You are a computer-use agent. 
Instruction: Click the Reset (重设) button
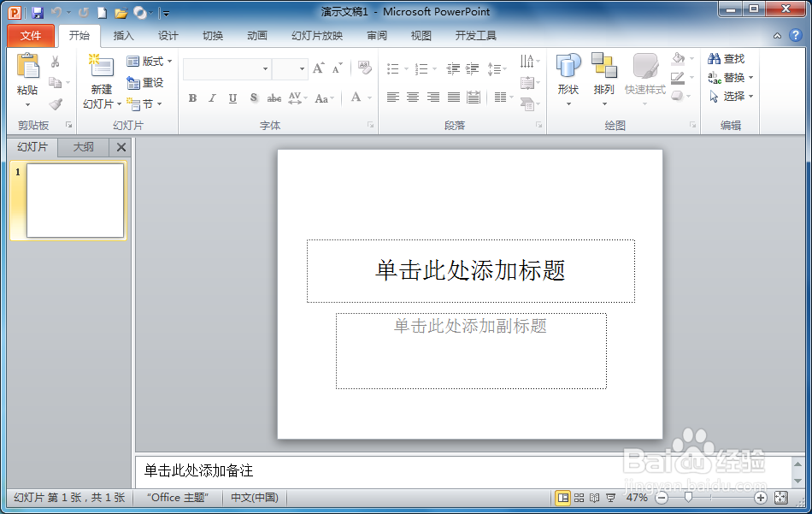(145, 82)
